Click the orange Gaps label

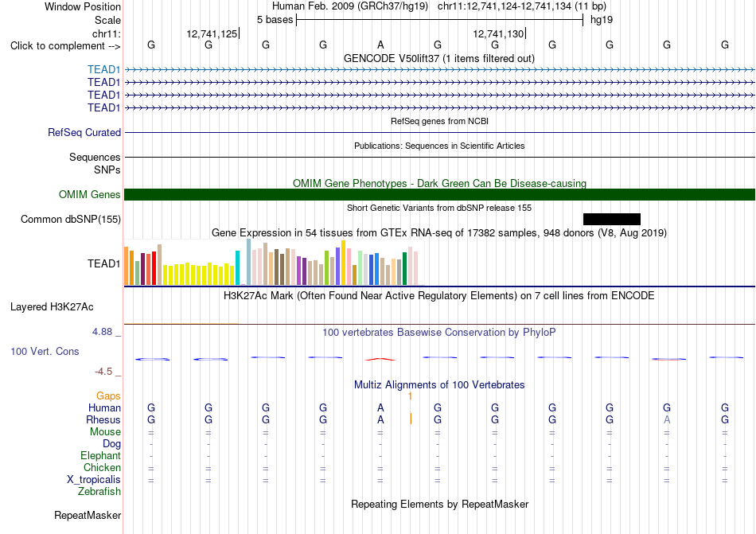(108, 396)
